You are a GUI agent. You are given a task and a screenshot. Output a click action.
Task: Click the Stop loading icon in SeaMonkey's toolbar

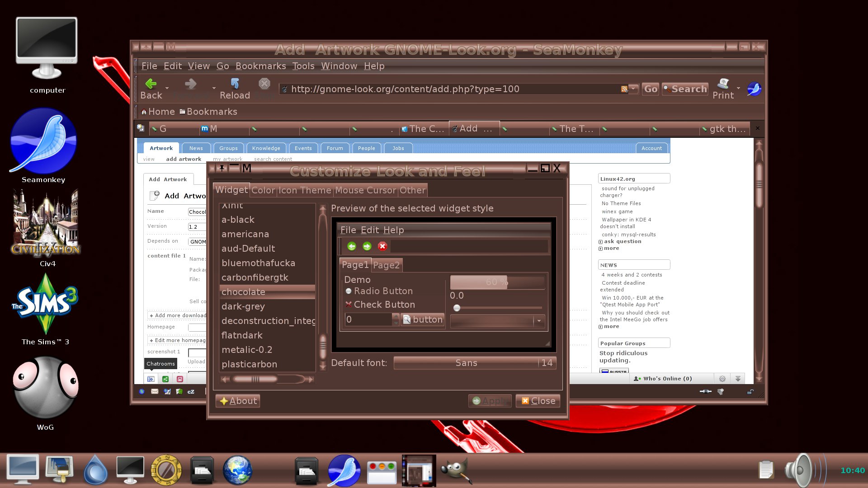click(264, 84)
